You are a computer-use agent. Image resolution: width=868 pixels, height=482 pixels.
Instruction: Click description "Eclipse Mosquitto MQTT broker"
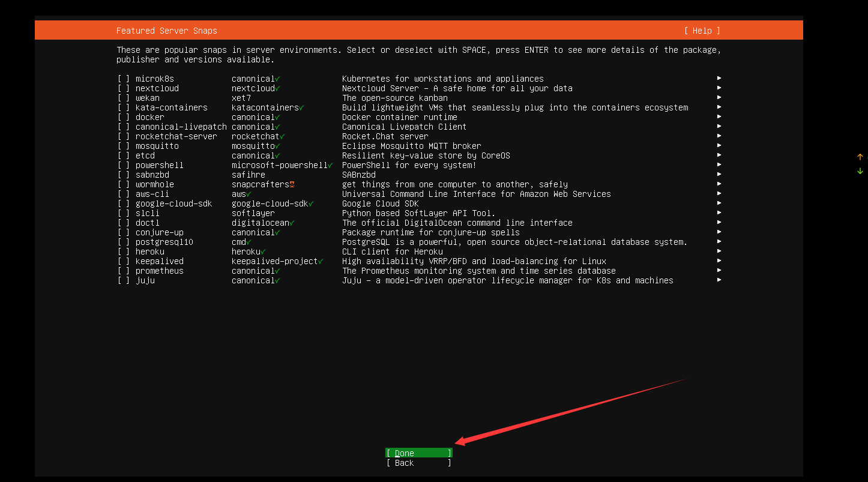click(x=412, y=146)
